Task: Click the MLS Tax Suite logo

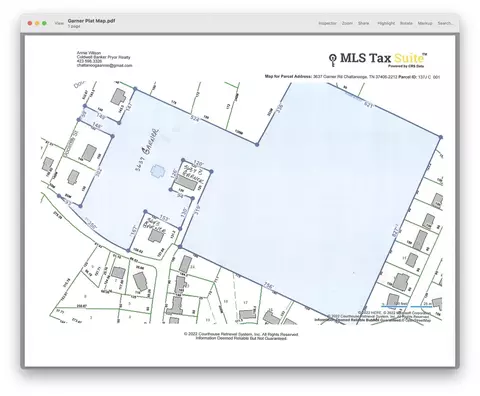Action: pyautogui.click(x=378, y=59)
